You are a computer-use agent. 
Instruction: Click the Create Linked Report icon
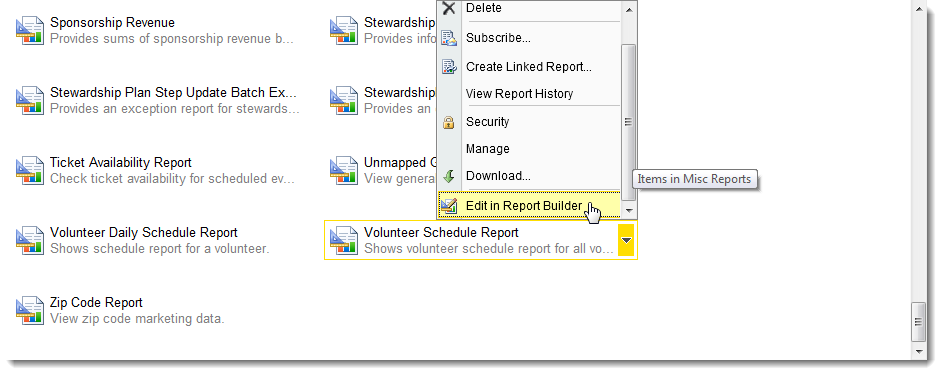pyautogui.click(x=448, y=67)
